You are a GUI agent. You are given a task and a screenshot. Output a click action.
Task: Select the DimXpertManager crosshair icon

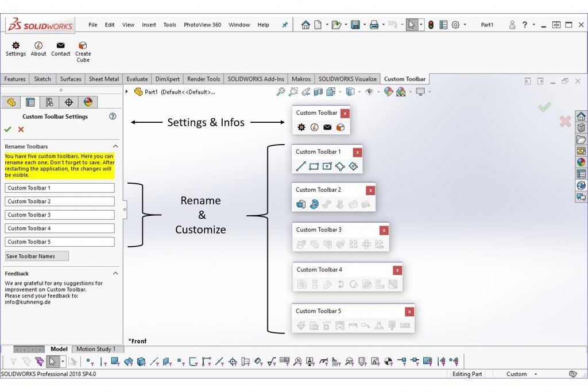point(68,102)
